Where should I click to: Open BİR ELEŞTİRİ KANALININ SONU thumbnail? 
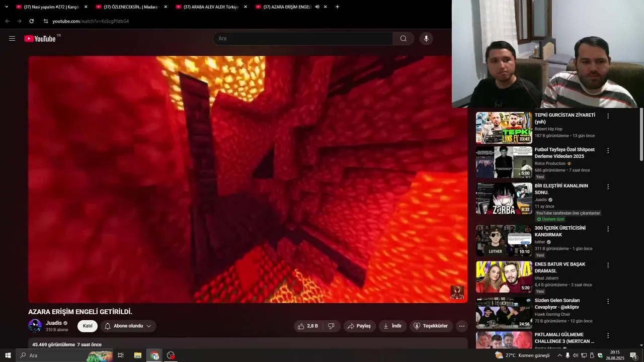pos(504,199)
